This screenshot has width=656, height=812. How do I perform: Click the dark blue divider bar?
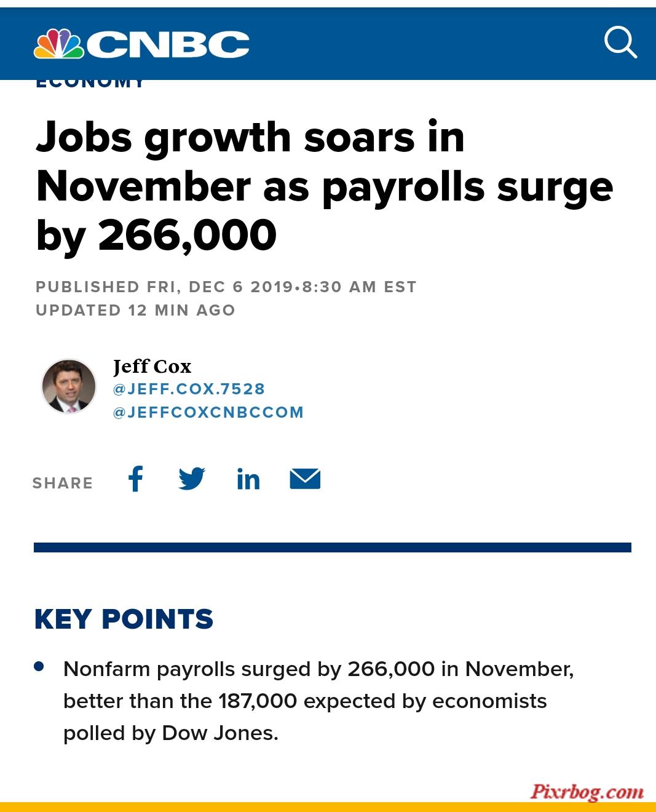point(333,547)
